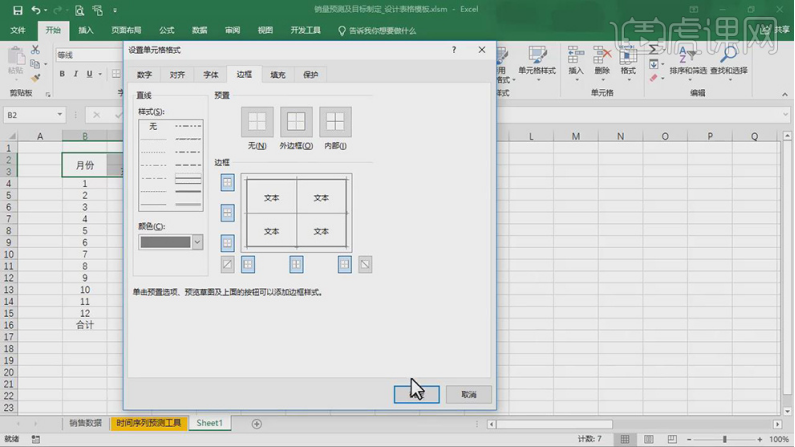Switch to the 保护 tab
The image size is (795, 447).
pos(310,74)
